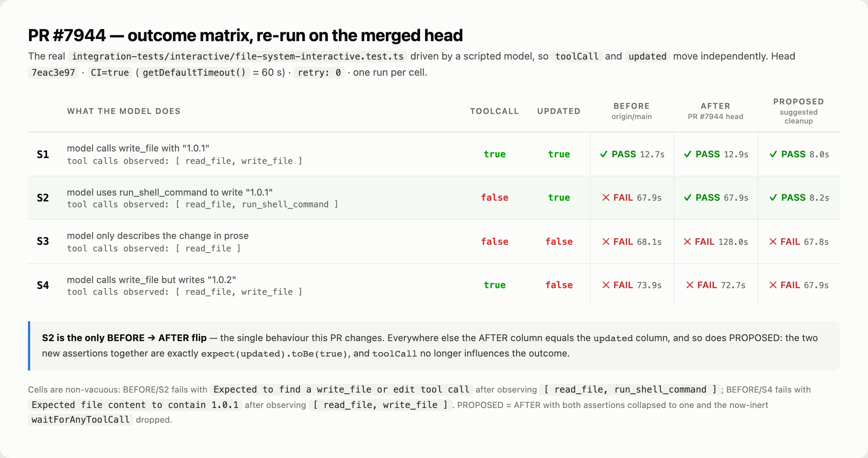
Task: Click the BEFORE origin/main column header
Action: [632, 111]
